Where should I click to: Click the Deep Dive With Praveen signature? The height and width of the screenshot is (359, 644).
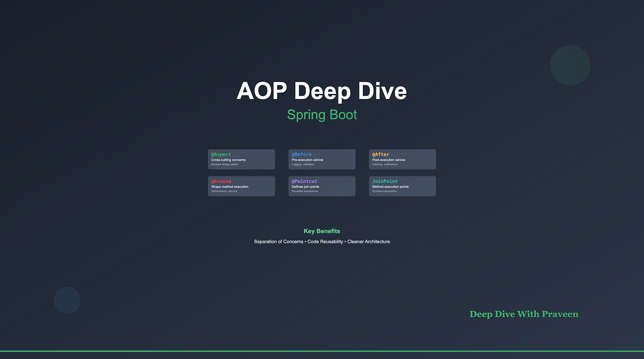click(524, 314)
